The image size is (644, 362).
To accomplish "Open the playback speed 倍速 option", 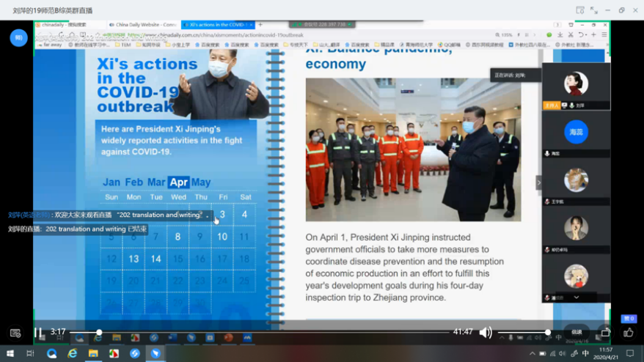I will click(x=577, y=332).
